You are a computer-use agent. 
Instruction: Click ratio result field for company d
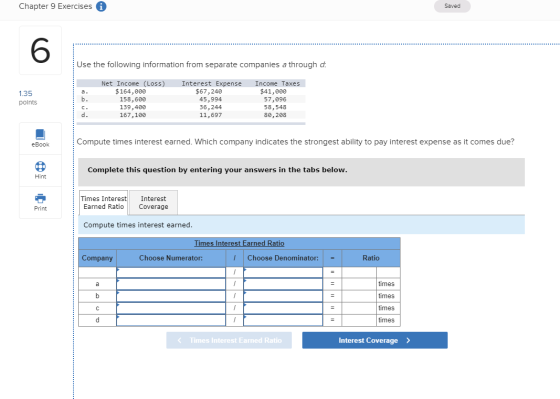click(x=359, y=320)
